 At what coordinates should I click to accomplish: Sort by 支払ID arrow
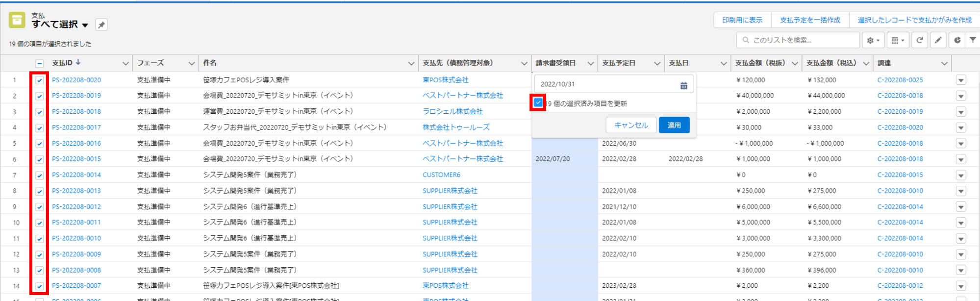[x=78, y=62]
